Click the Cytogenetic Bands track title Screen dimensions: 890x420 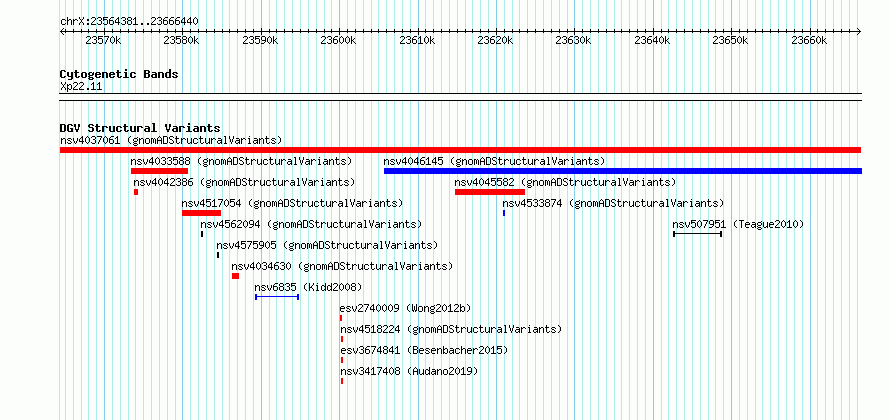click(x=119, y=74)
